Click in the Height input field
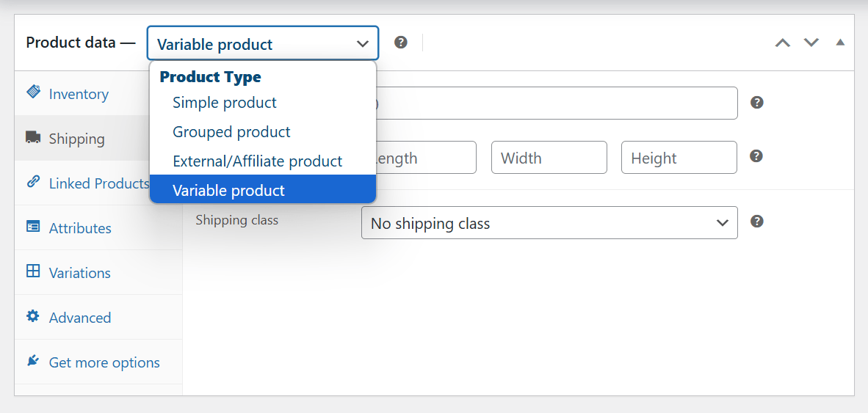This screenshot has width=868, height=413. click(679, 158)
